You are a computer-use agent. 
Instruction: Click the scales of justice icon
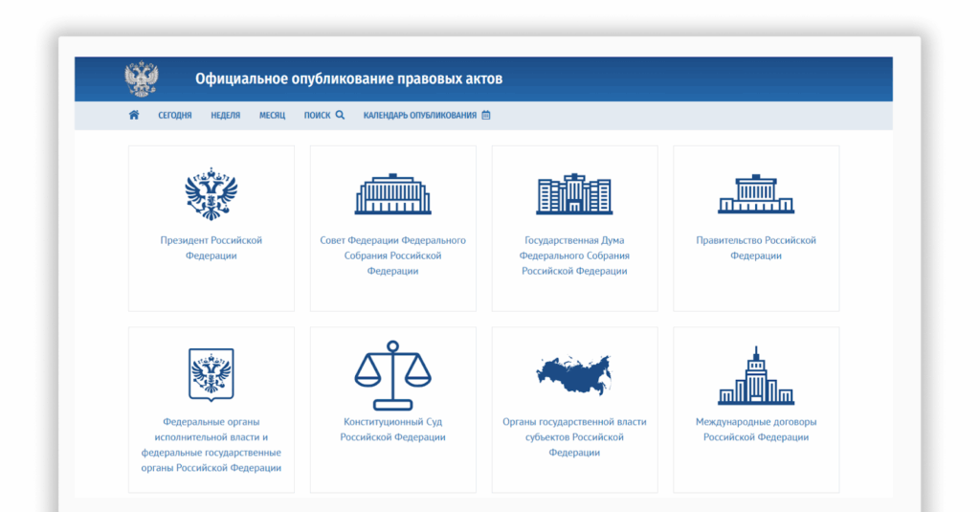click(392, 374)
